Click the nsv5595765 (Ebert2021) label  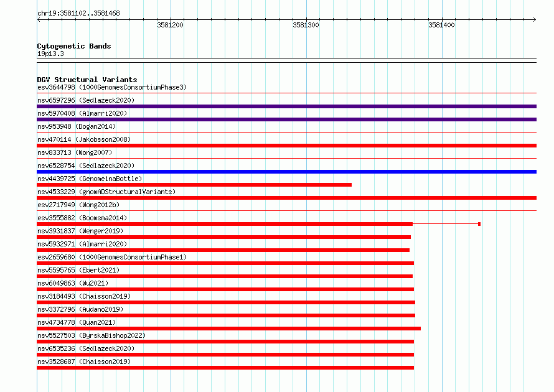[x=78, y=270]
